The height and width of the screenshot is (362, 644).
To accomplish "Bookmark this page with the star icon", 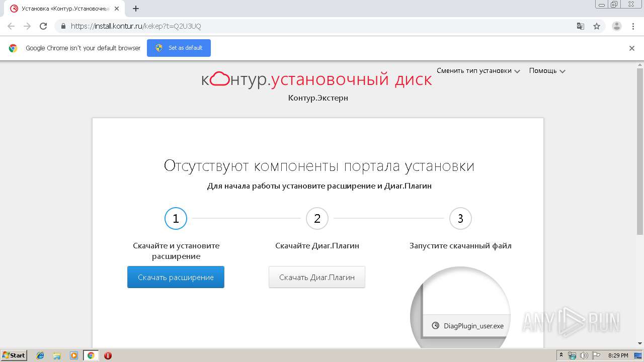I will point(597,26).
